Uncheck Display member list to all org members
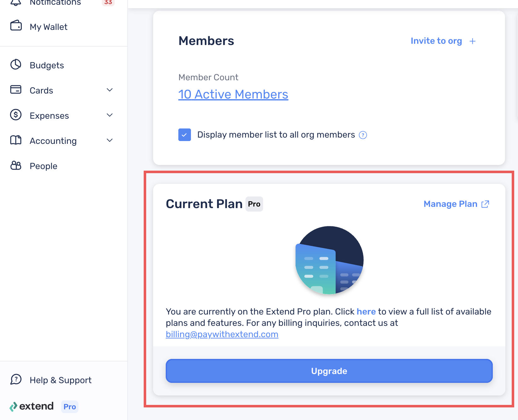The height and width of the screenshot is (420, 518). (185, 135)
